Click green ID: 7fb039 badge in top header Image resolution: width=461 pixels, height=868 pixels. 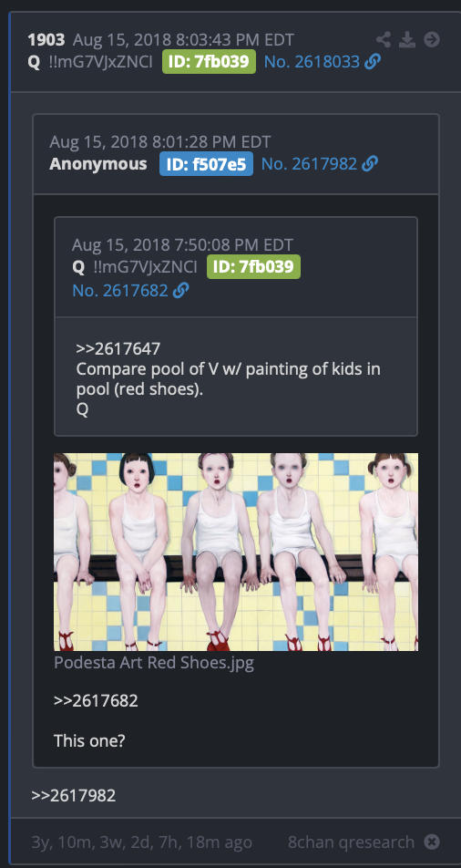209,61
